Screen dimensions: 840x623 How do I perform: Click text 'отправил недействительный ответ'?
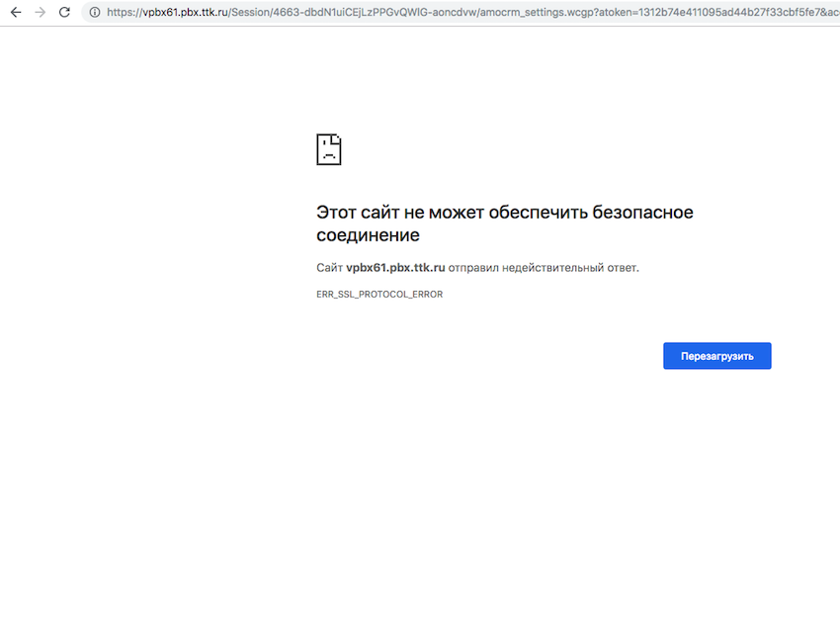click(x=544, y=268)
